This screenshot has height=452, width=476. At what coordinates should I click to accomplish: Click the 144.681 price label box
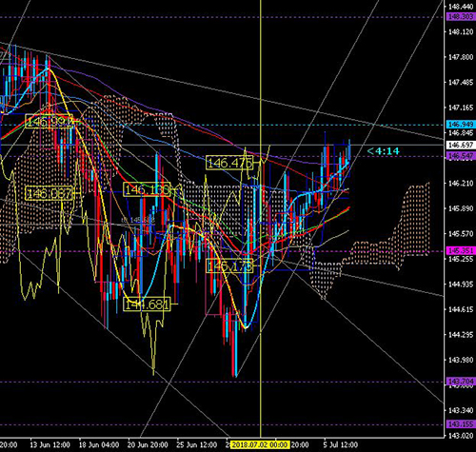pos(147,305)
